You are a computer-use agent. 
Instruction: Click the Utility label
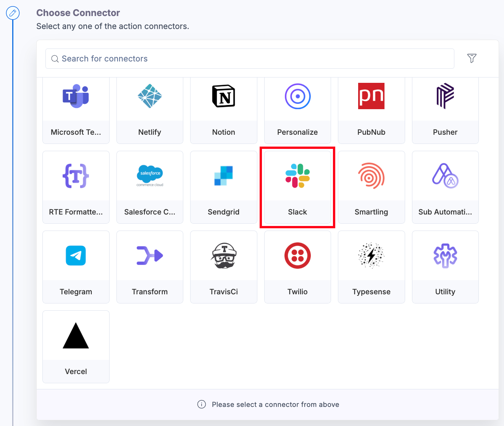445,292
